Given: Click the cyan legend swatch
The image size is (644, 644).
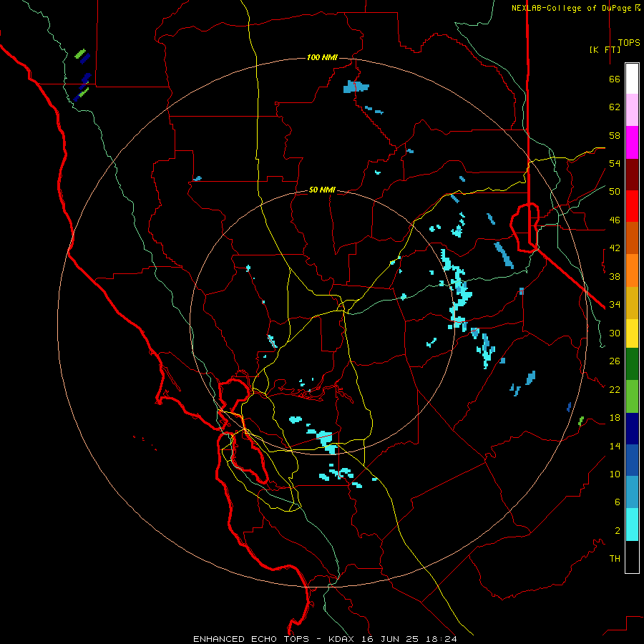Looking at the screenshot, I should pyautogui.click(x=632, y=525).
